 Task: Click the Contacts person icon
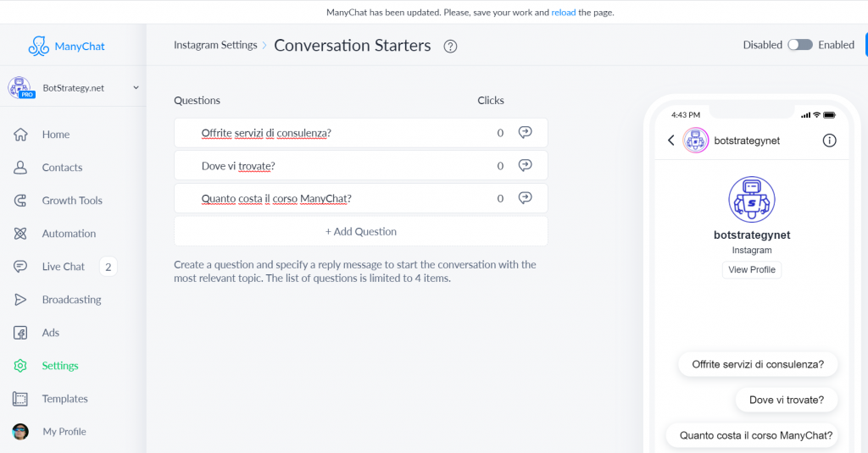click(20, 168)
